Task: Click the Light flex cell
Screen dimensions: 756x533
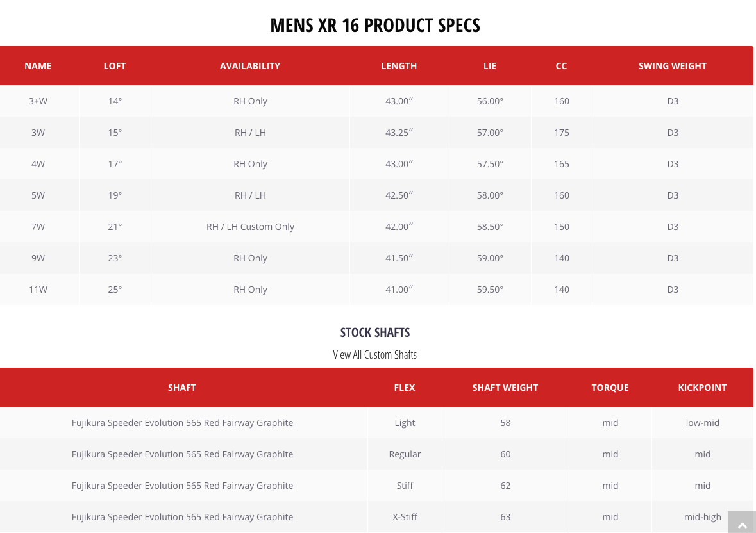Action: (x=405, y=422)
